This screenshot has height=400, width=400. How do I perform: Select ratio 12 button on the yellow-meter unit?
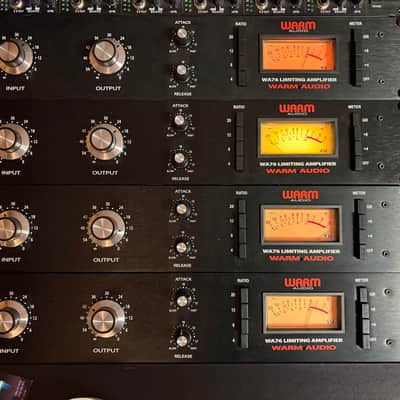(240, 134)
